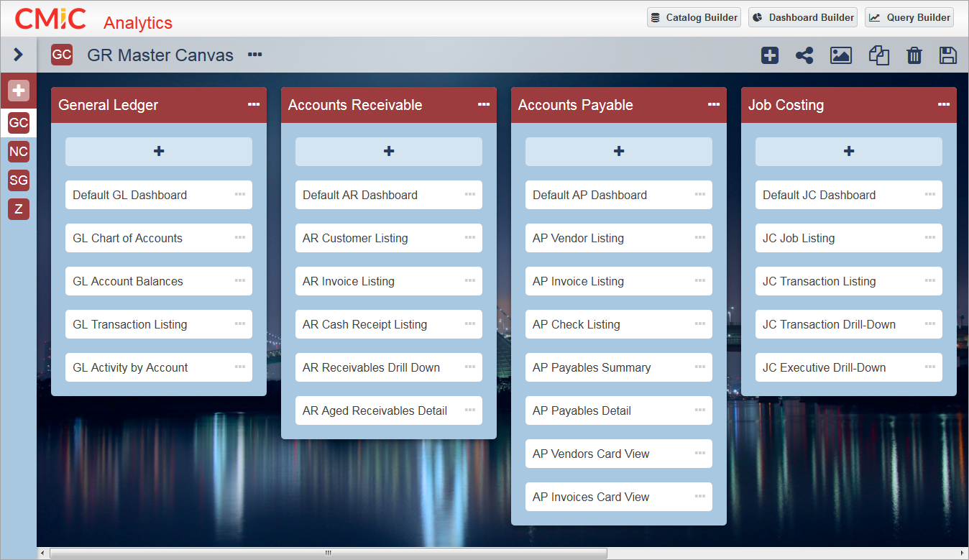Open the JC Transaction Drill-Down card
Screen dimensions: 969x560
coord(849,324)
